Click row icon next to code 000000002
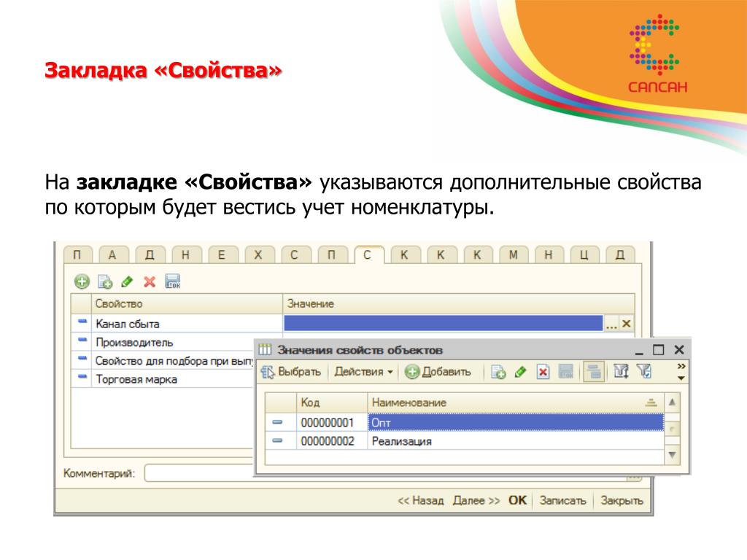 (277, 441)
